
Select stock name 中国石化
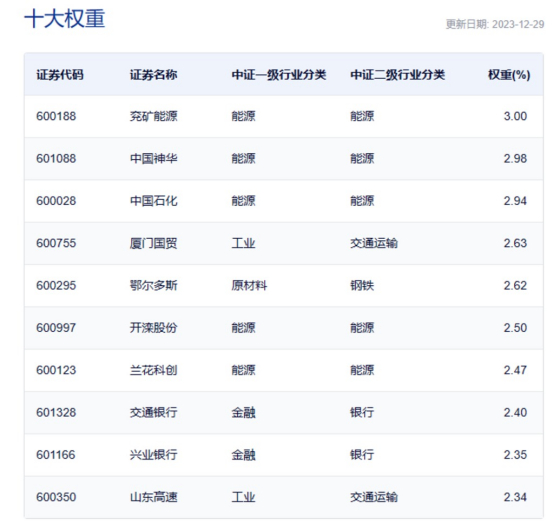[x=153, y=201]
